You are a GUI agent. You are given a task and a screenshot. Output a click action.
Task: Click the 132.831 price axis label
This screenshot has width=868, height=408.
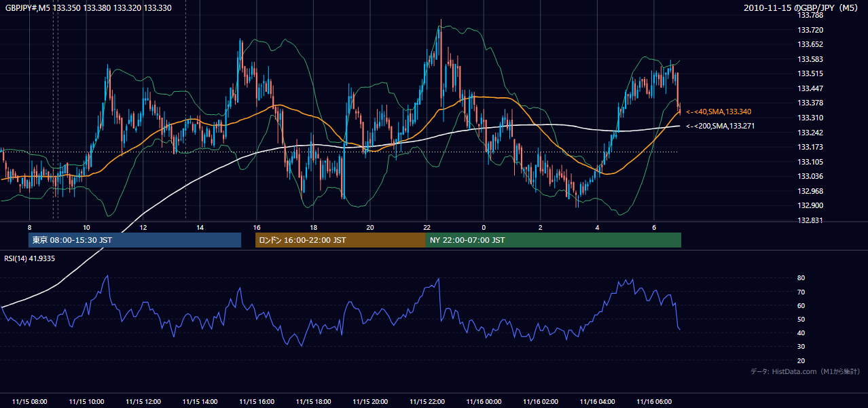(810, 220)
